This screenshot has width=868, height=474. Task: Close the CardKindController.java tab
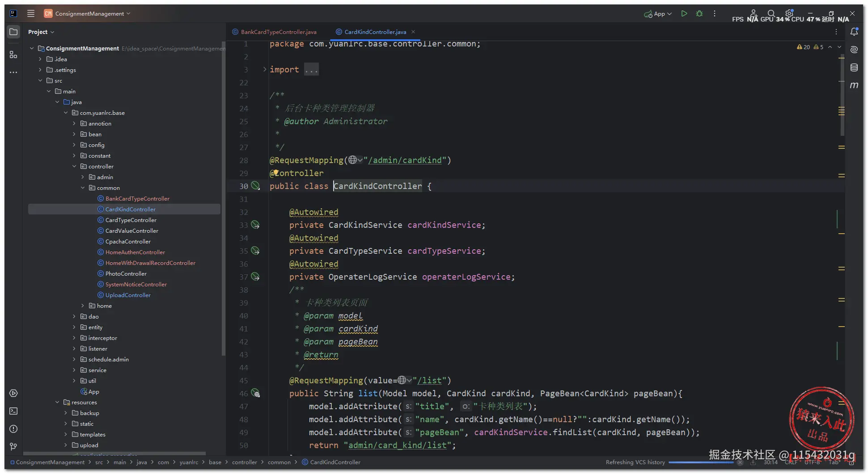[x=413, y=32]
